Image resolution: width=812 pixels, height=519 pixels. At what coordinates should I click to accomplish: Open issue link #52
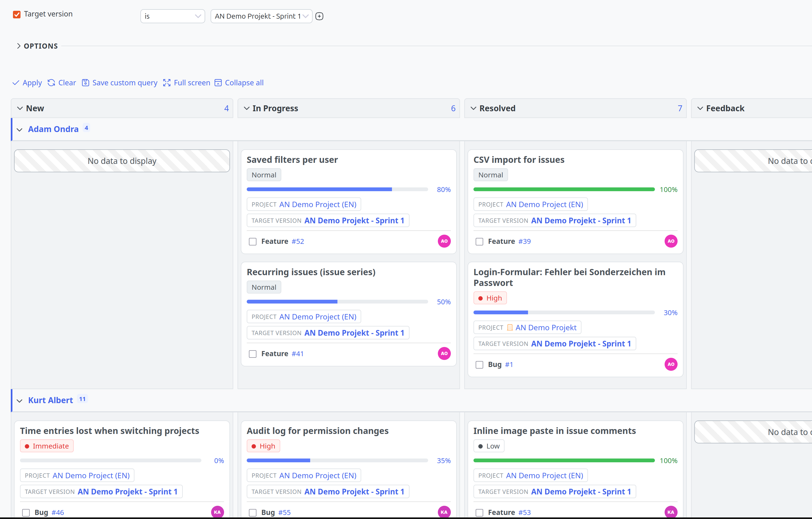pos(298,241)
